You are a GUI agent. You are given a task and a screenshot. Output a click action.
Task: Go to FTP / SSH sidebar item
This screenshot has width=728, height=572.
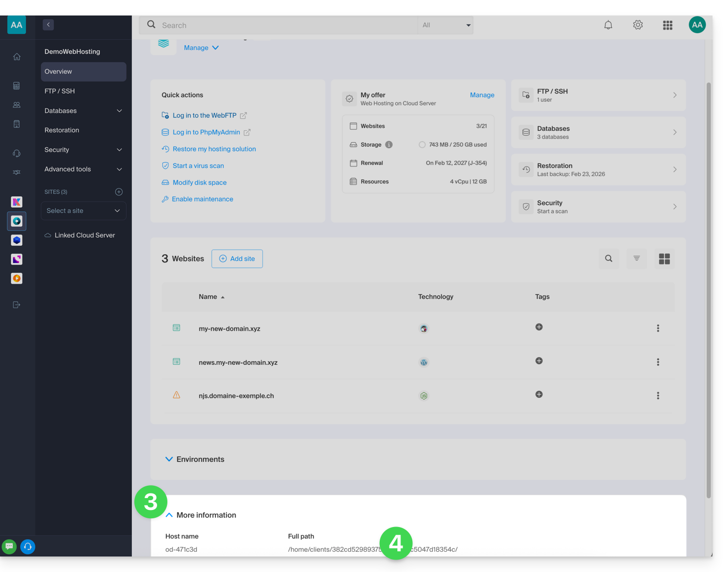[60, 91]
